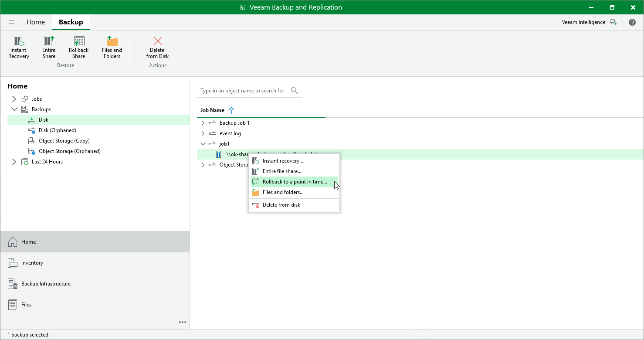
Task: Click Object Storage (Copy) icon
Action: coord(32,141)
